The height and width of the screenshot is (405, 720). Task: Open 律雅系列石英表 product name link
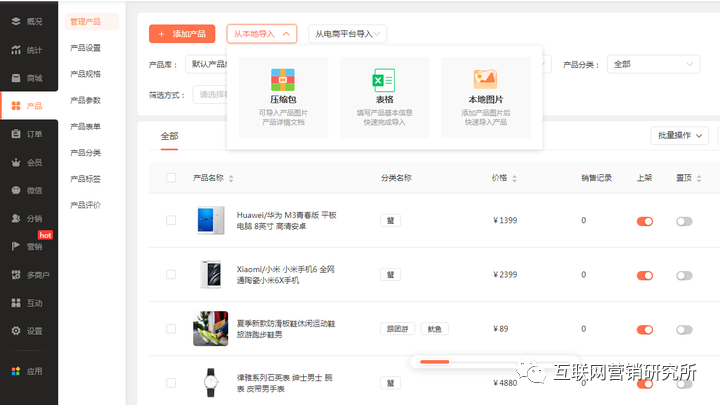click(x=284, y=383)
